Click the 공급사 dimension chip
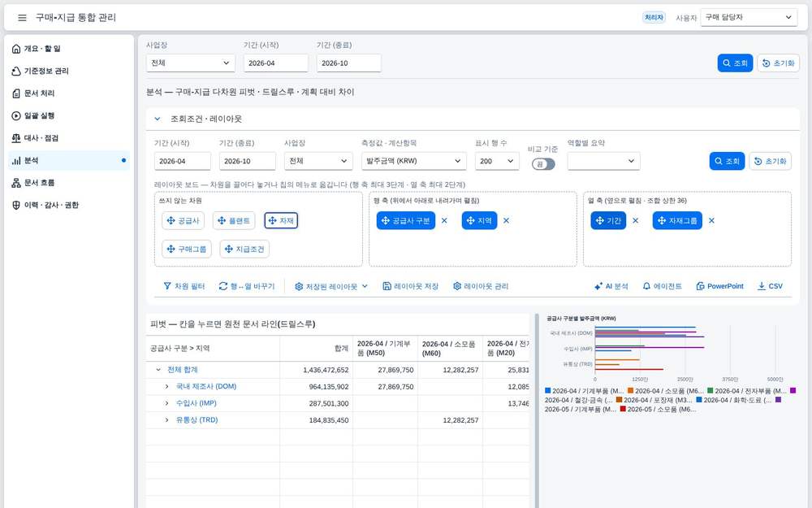 183,220
